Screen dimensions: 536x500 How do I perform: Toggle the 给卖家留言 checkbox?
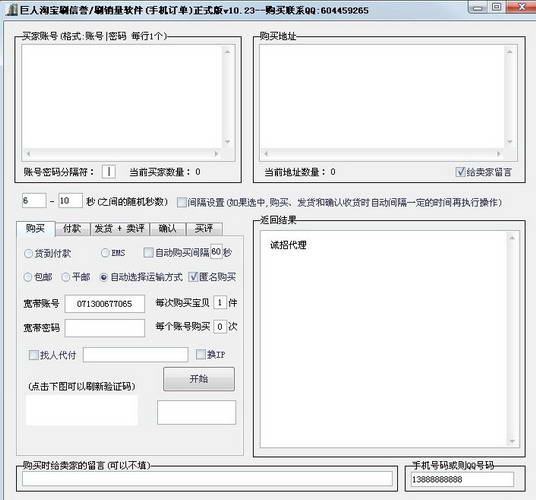coord(460,172)
